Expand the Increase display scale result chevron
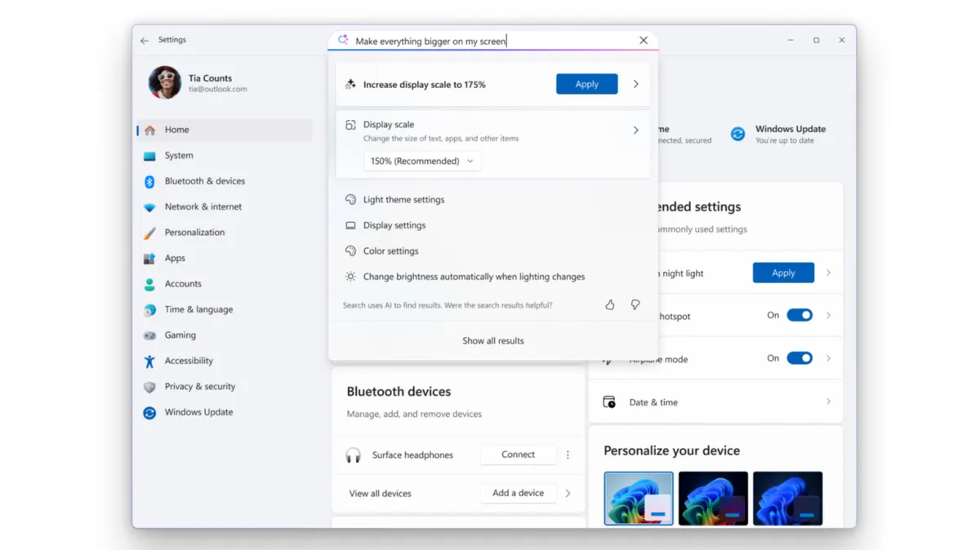The image size is (980, 550). 635,83
